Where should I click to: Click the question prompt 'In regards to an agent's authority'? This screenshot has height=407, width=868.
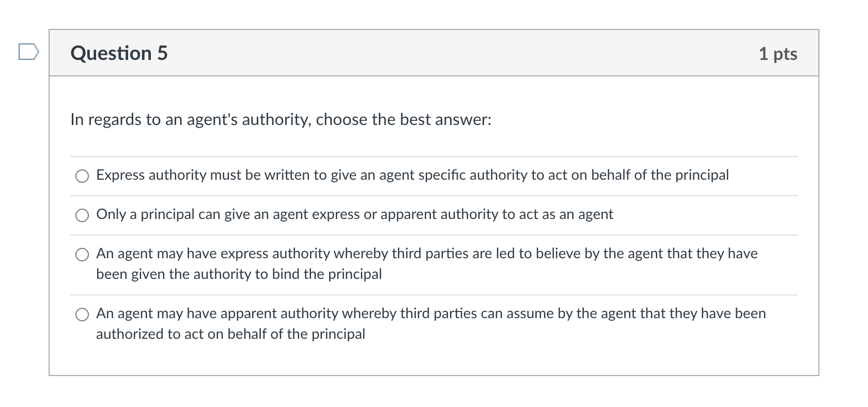(x=281, y=119)
